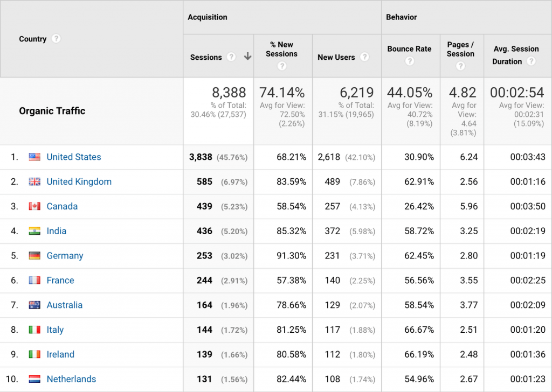The height and width of the screenshot is (392, 552).
Task: Sort by the Pages / Session header
Action: coord(460,49)
